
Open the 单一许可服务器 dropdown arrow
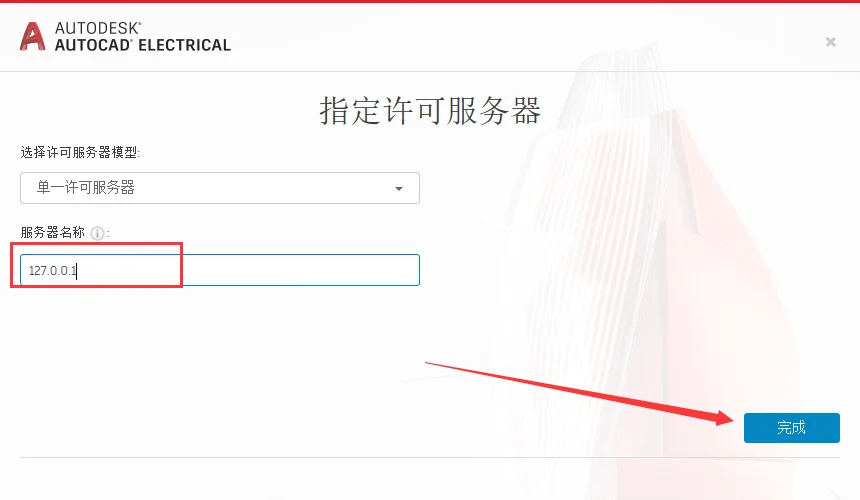click(x=399, y=189)
